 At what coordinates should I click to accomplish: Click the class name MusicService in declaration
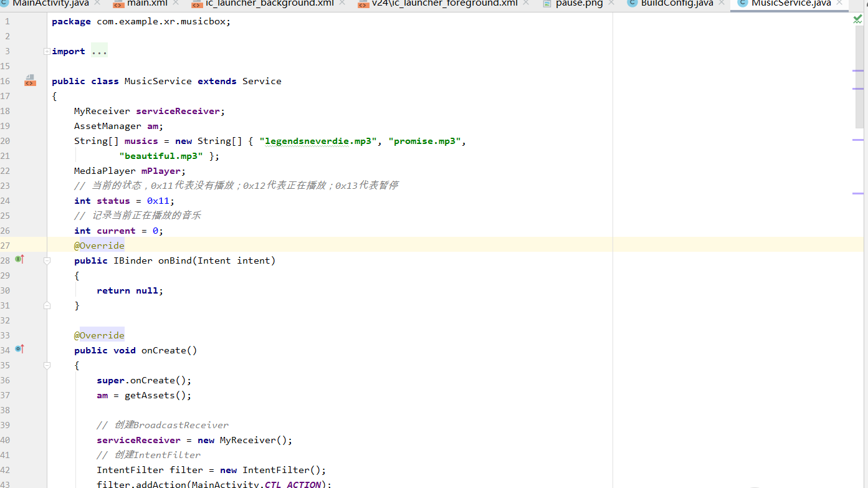pos(158,81)
